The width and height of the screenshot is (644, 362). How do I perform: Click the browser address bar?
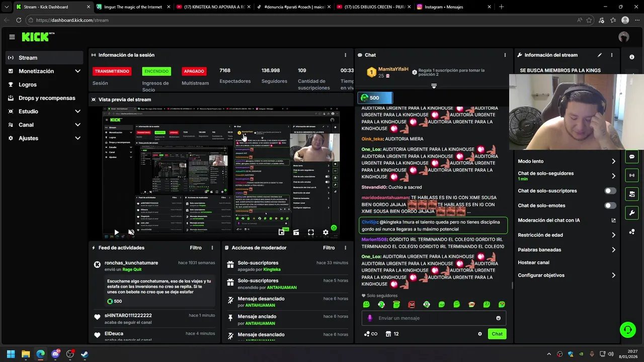302,20
